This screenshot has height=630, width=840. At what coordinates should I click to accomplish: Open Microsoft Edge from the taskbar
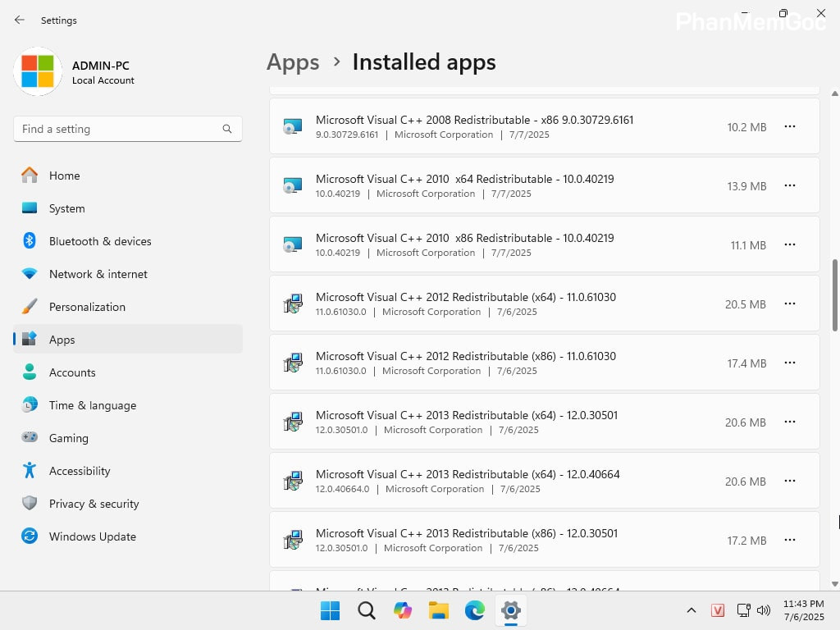point(474,610)
